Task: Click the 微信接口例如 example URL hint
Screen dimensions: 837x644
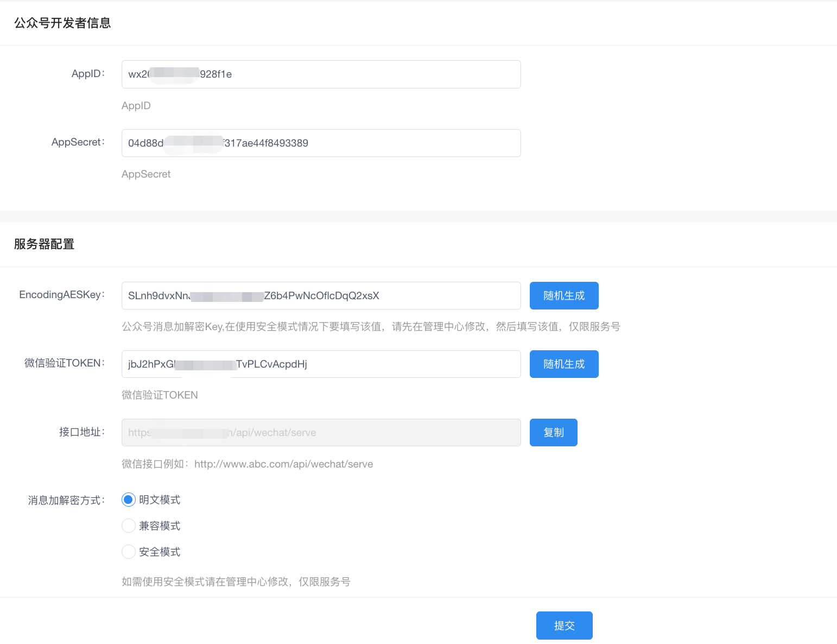Action: pyautogui.click(x=248, y=464)
